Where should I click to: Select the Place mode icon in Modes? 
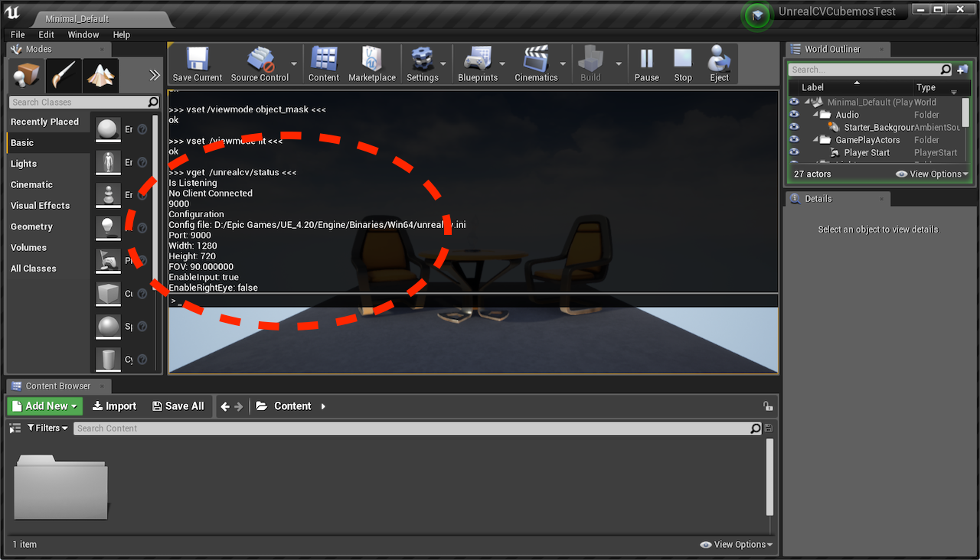pos(27,75)
